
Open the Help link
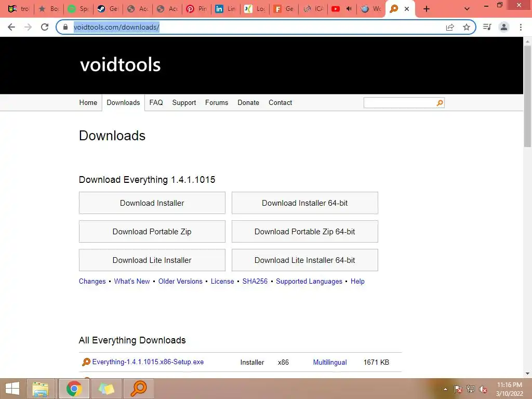[357, 281]
